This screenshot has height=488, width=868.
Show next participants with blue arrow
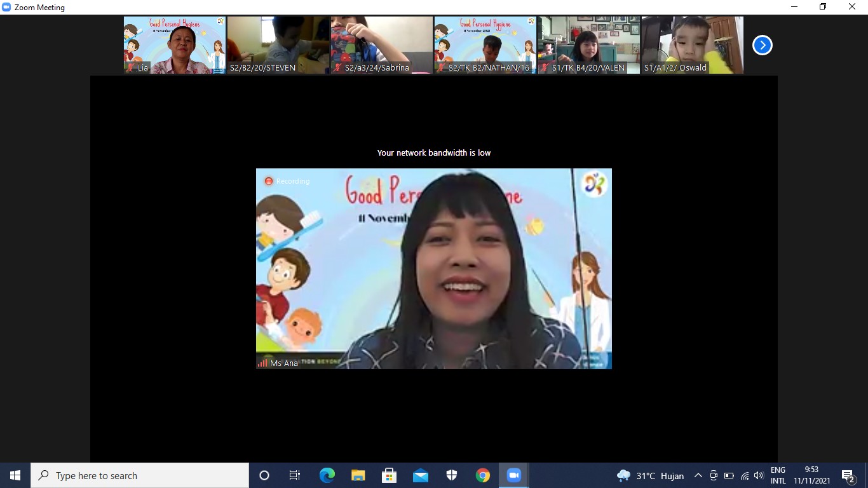tap(762, 45)
